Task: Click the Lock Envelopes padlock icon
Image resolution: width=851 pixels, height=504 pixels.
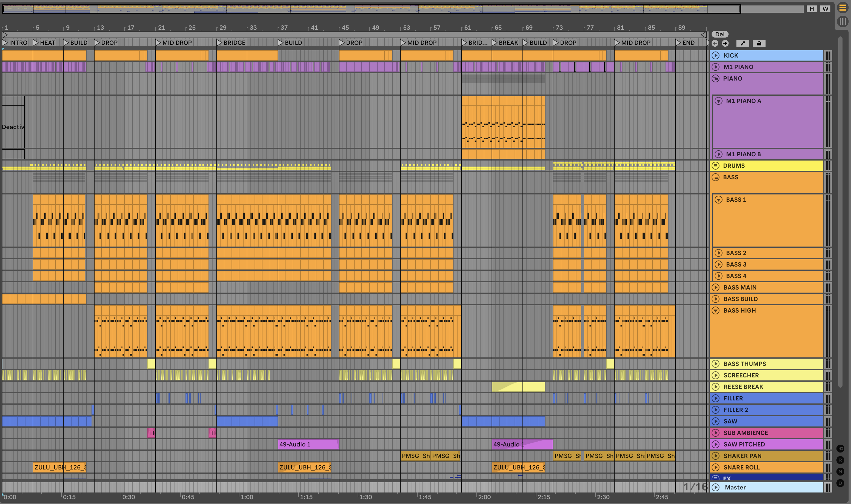Action: tap(759, 43)
